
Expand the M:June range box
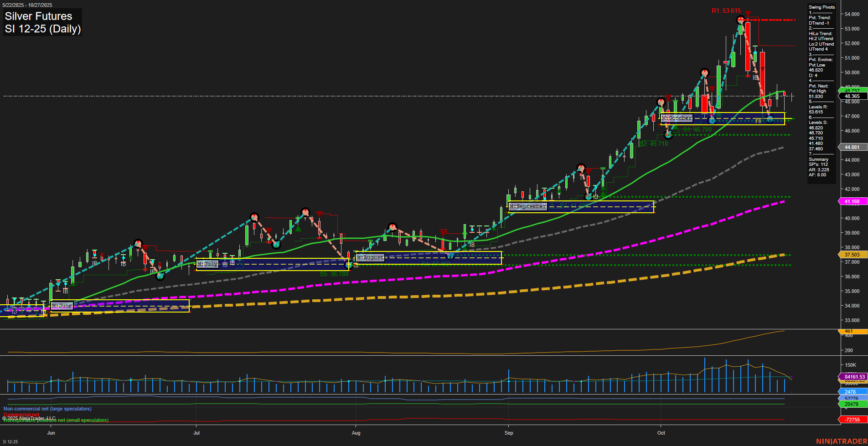point(62,305)
